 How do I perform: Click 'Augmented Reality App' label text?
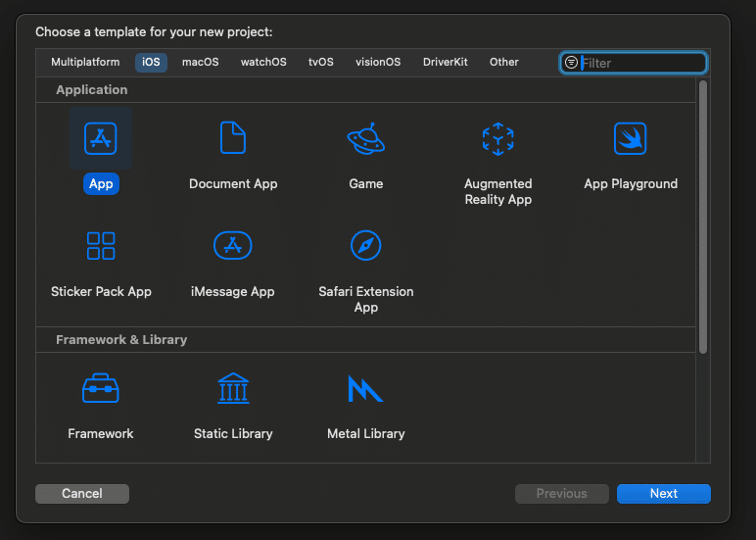(x=498, y=191)
